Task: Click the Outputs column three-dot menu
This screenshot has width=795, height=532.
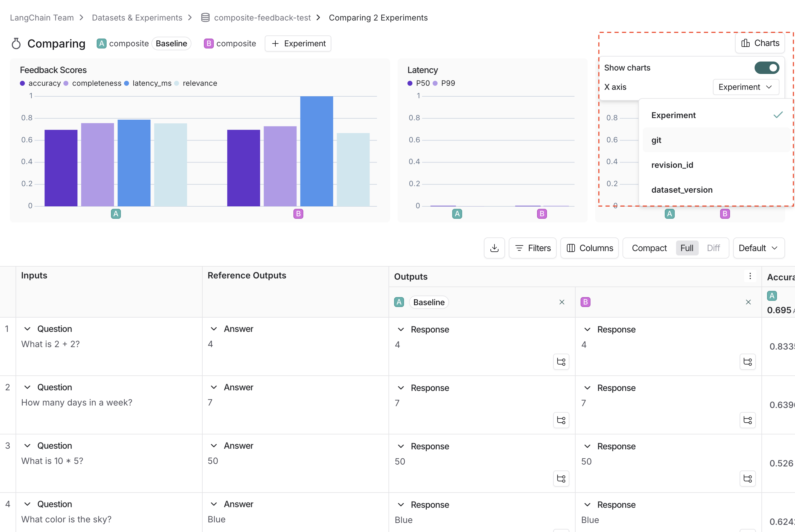Action: coord(750,276)
